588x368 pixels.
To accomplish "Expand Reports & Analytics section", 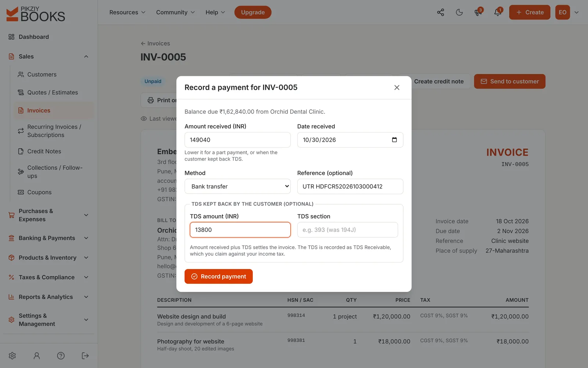I will 49,297.
